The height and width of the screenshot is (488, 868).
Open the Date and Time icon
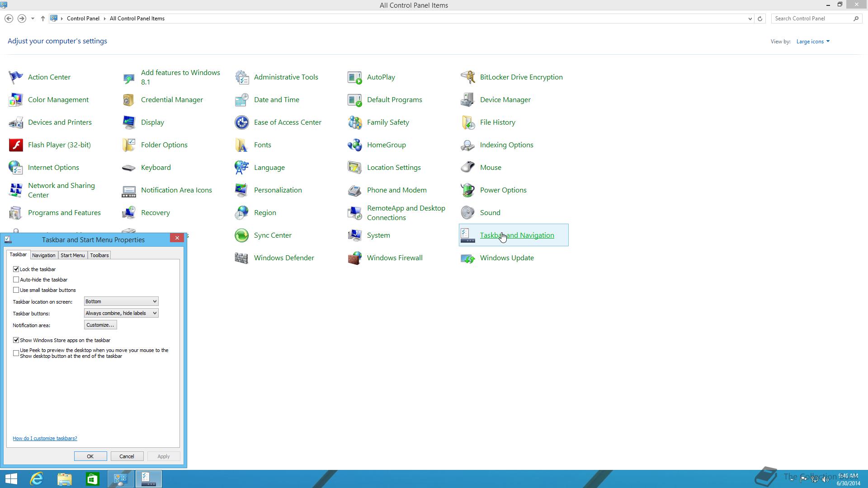(x=242, y=100)
